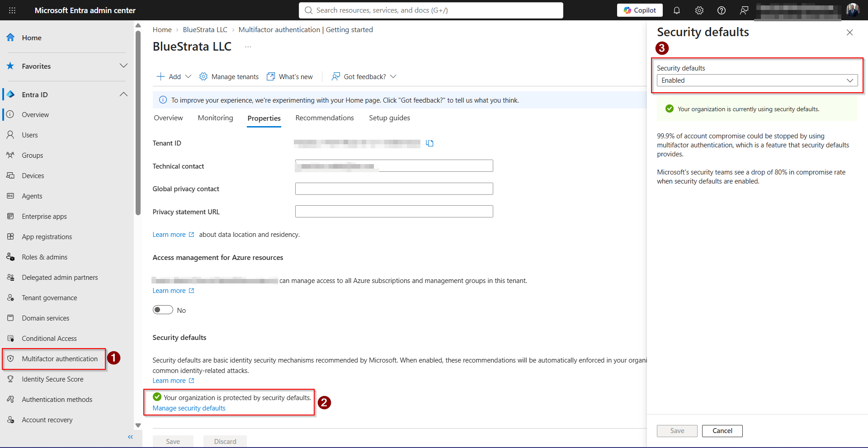This screenshot has width=868, height=448.
Task: Open the Add dropdown
Action: (x=174, y=77)
